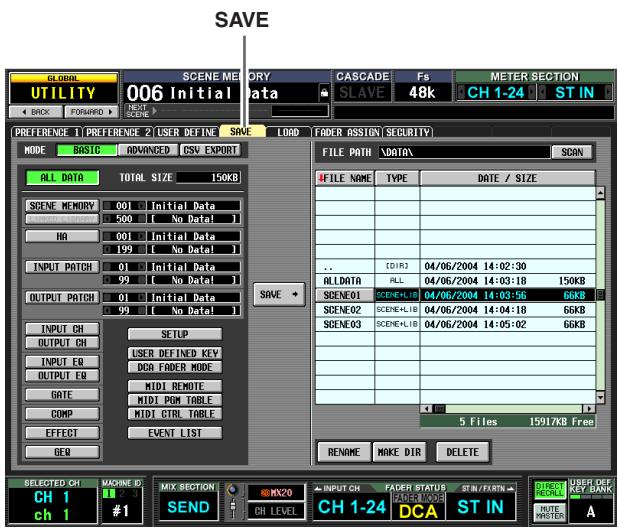Select the SCENE02 file row
618x531 pixels.
[455, 310]
